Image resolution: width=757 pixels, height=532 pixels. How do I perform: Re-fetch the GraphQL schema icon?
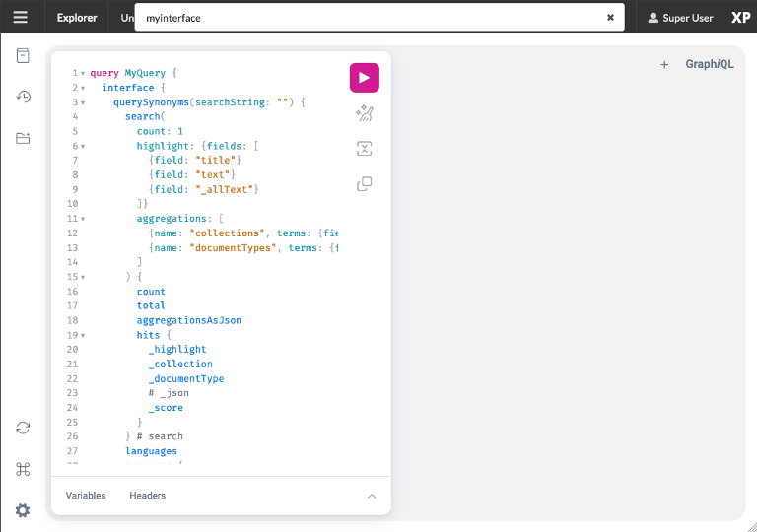(x=23, y=428)
